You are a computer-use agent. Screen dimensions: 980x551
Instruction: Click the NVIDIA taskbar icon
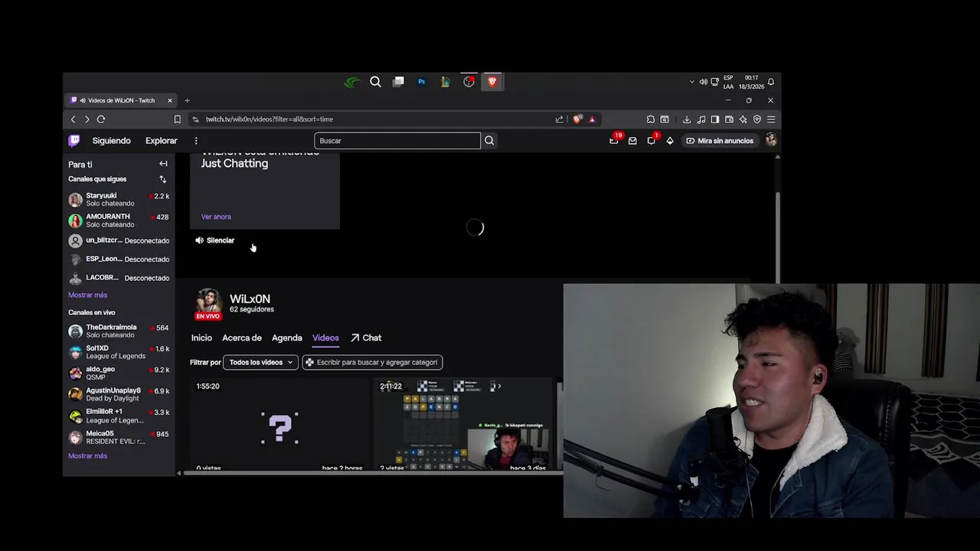352,82
